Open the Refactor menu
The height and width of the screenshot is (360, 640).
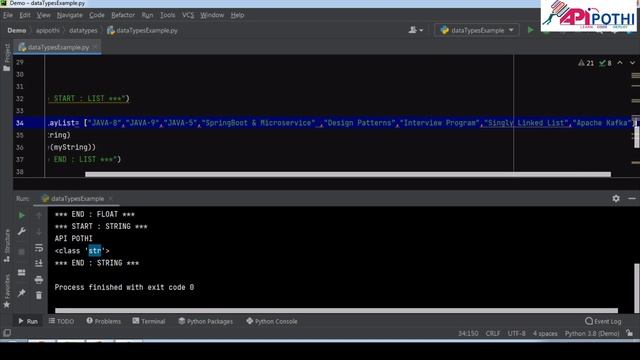click(123, 15)
